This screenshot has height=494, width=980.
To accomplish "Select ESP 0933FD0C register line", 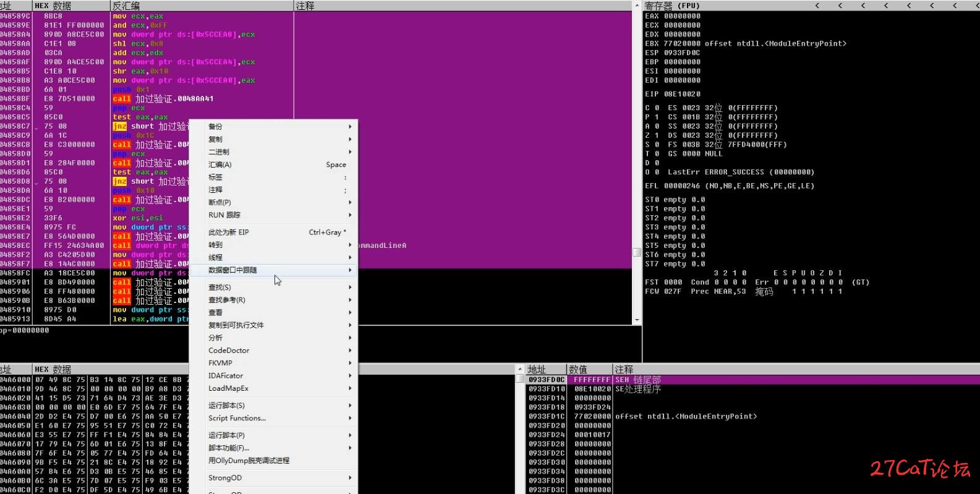I will point(673,53).
